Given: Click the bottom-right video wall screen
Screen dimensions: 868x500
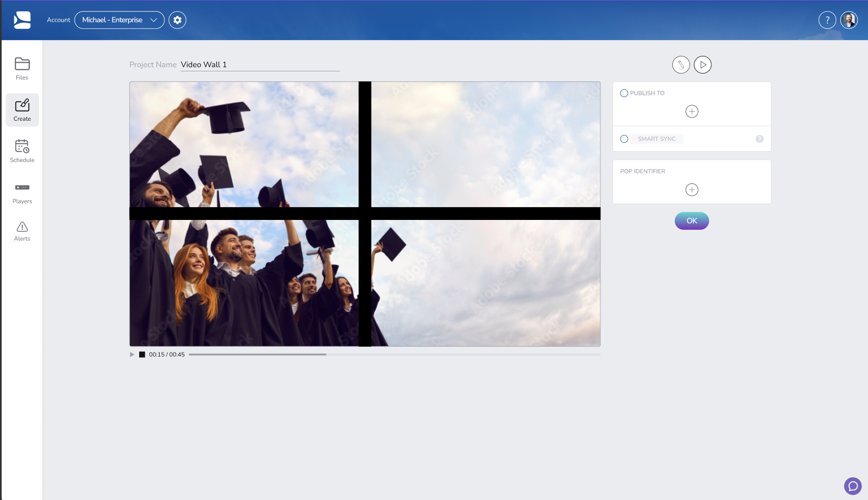Looking at the screenshot, I should [x=486, y=283].
